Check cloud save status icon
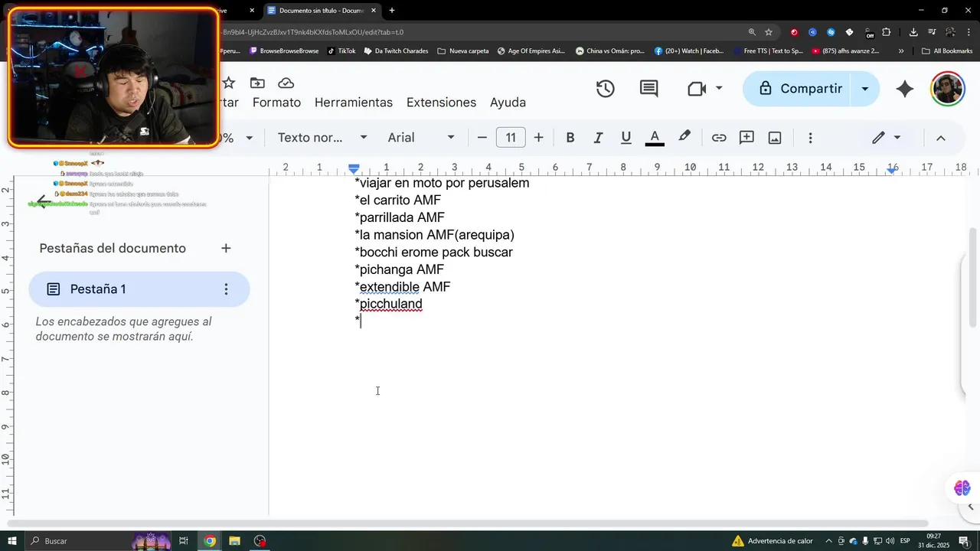Viewport: 980px width, 551px height. tap(286, 83)
